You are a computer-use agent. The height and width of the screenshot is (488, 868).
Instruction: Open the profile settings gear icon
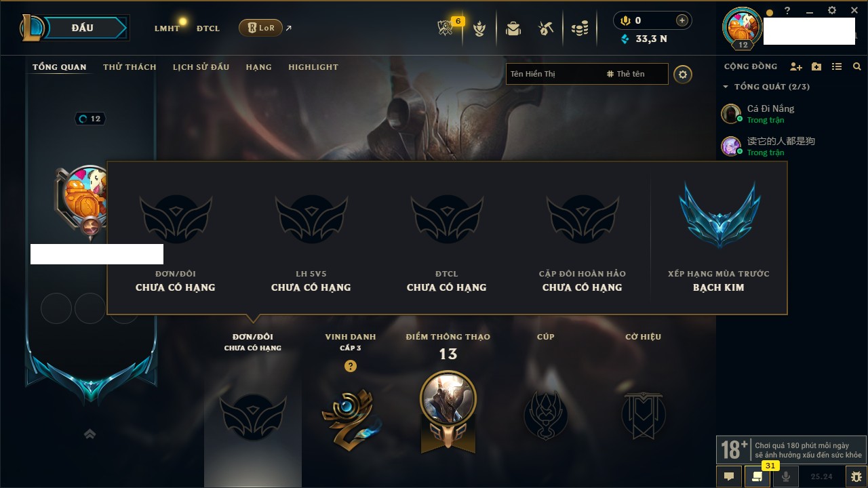pyautogui.click(x=683, y=74)
